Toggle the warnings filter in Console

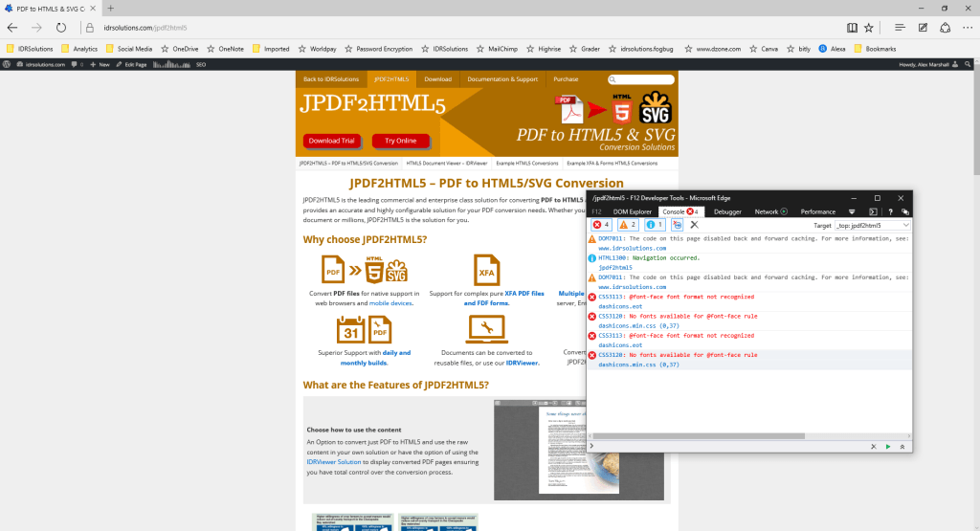[628, 225]
